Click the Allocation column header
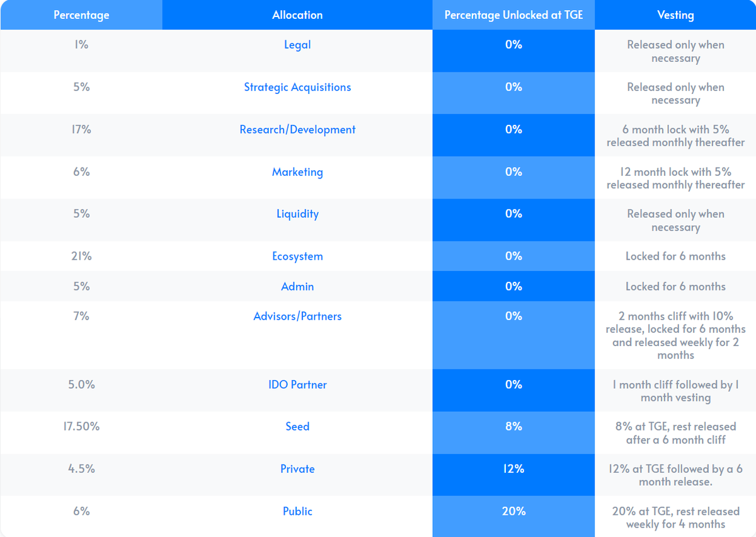756x537 pixels. point(297,15)
